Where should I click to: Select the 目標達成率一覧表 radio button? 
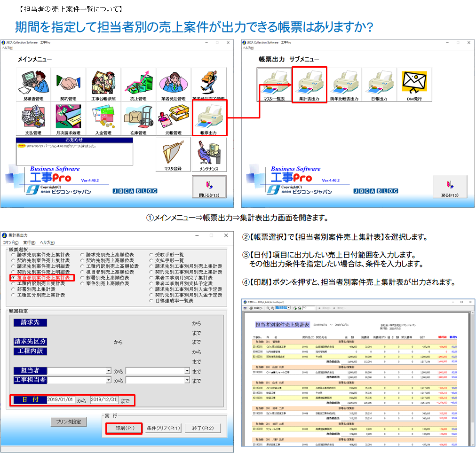tap(151, 301)
